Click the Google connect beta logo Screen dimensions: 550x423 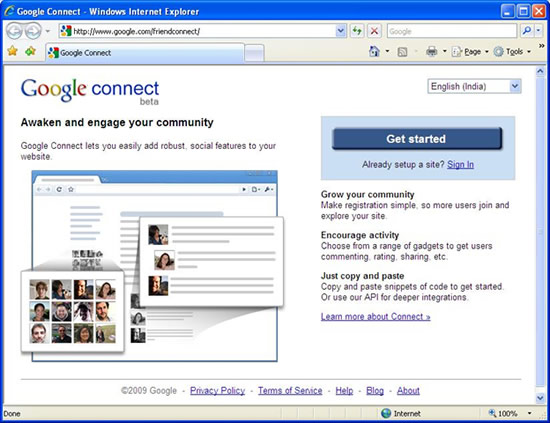[90, 91]
